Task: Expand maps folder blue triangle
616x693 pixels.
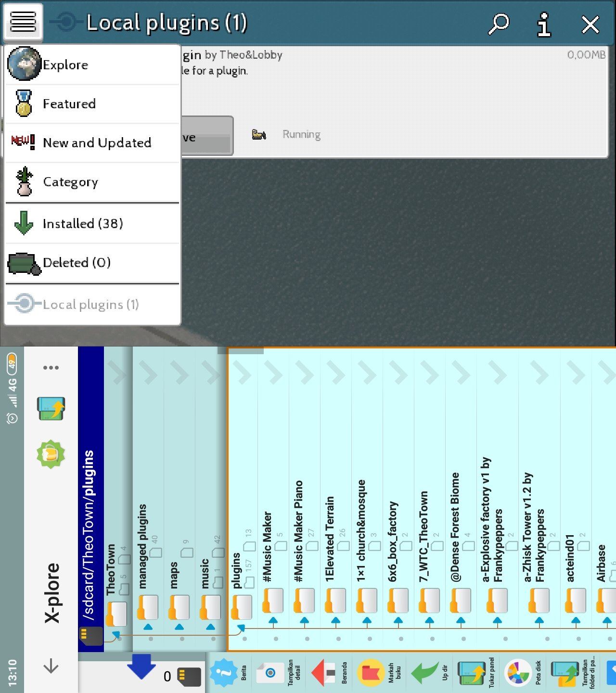Action: tap(180, 627)
